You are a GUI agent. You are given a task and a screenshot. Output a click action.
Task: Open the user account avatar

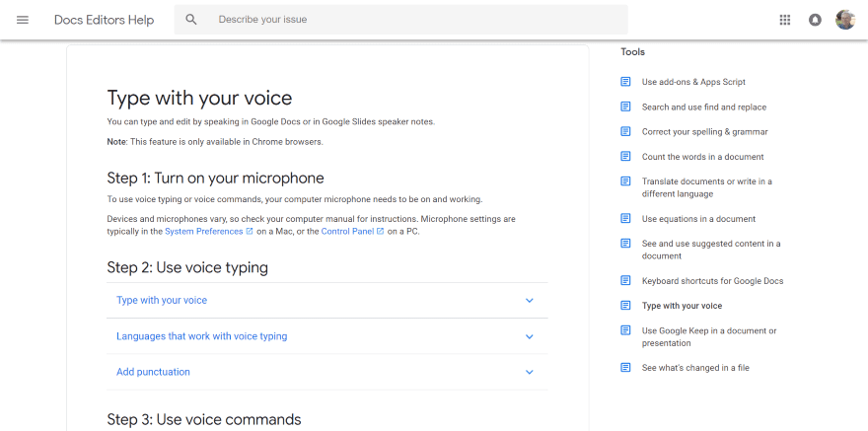pyautogui.click(x=845, y=20)
